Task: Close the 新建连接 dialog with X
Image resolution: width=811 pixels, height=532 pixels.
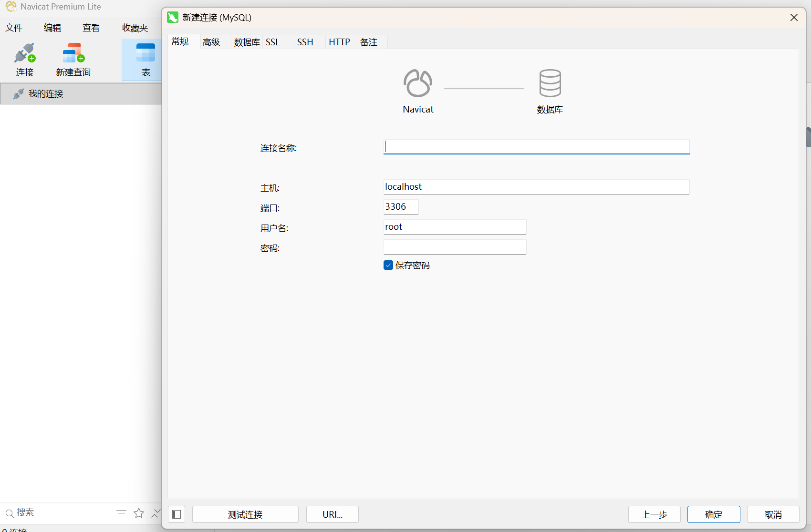Action: (x=794, y=17)
